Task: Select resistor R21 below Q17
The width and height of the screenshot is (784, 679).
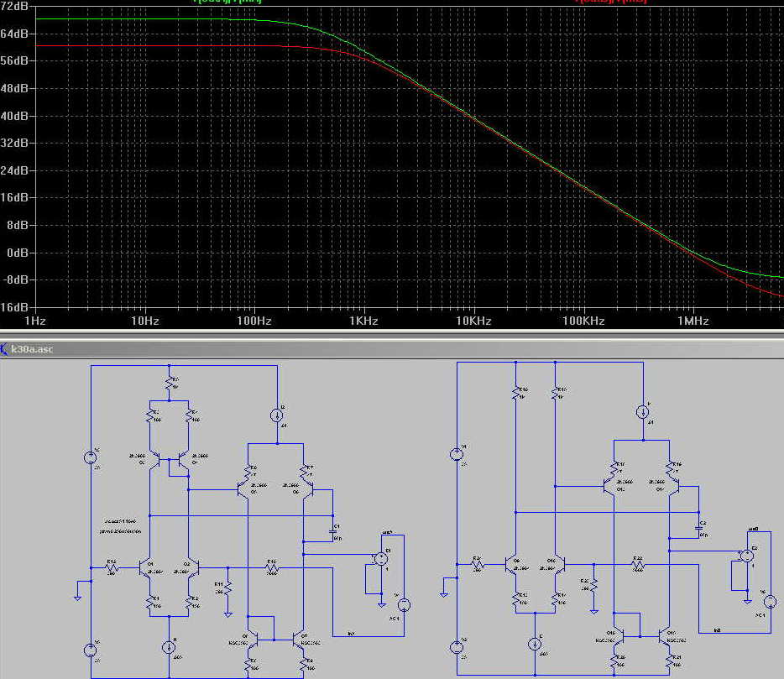Action: coord(671,661)
